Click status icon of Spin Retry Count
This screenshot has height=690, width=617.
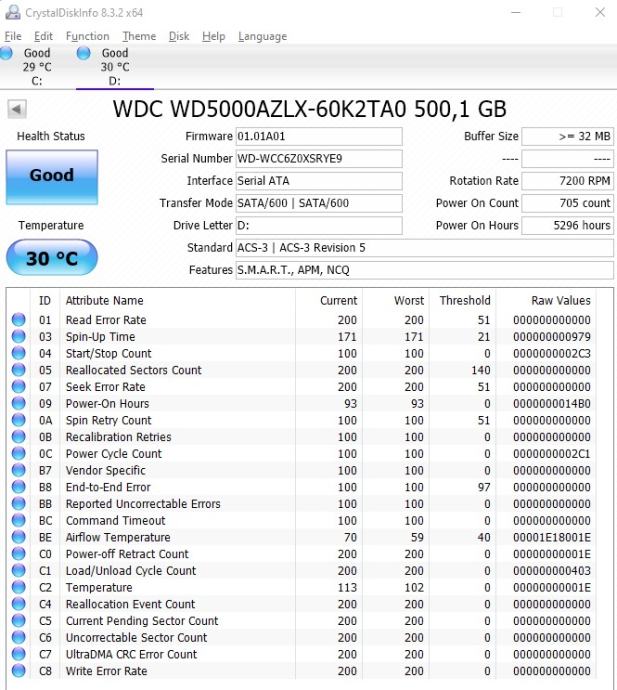tap(18, 420)
